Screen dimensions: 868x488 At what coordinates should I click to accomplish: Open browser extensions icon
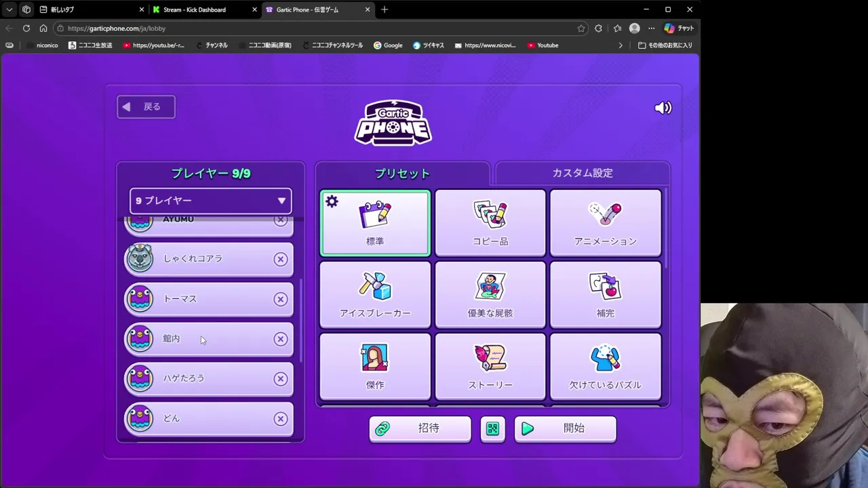point(598,28)
